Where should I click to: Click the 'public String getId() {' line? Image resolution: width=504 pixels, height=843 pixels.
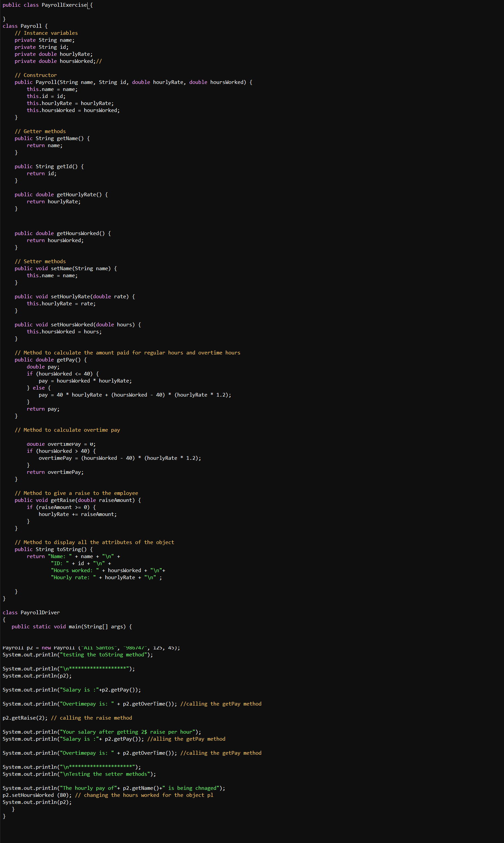49,167
